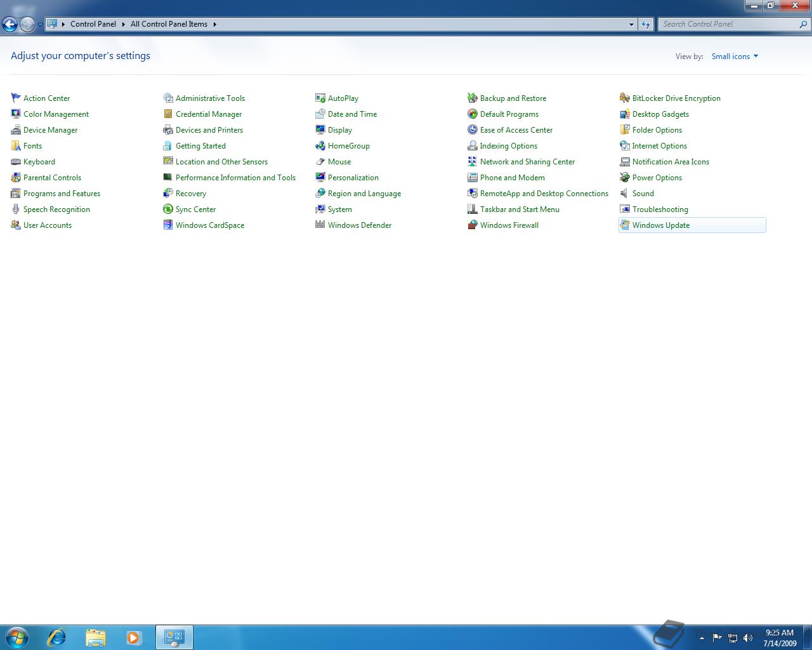Open Credential Manager
Viewport: 812px width, 650px height.
point(209,114)
